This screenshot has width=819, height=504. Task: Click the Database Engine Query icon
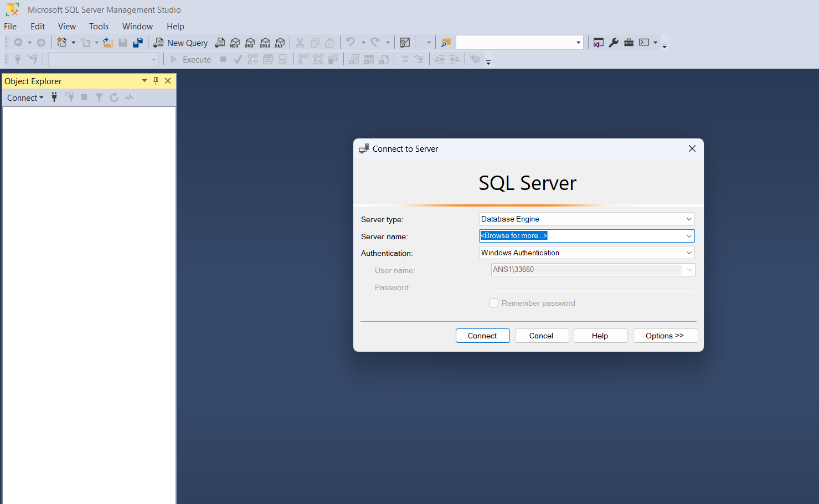[220, 43]
